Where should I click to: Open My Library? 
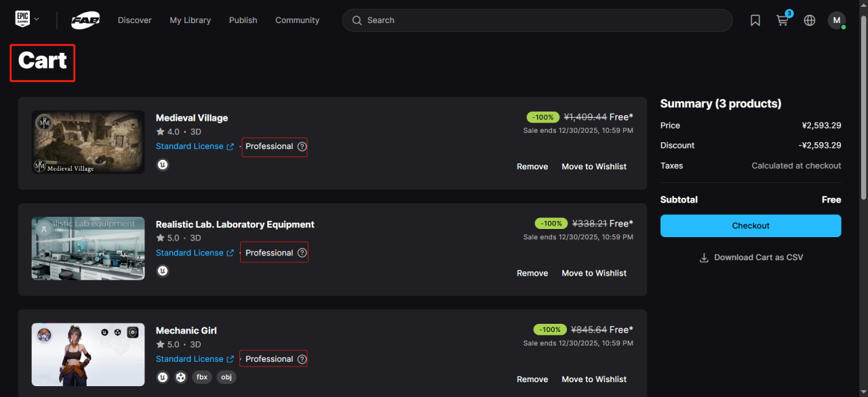[190, 20]
